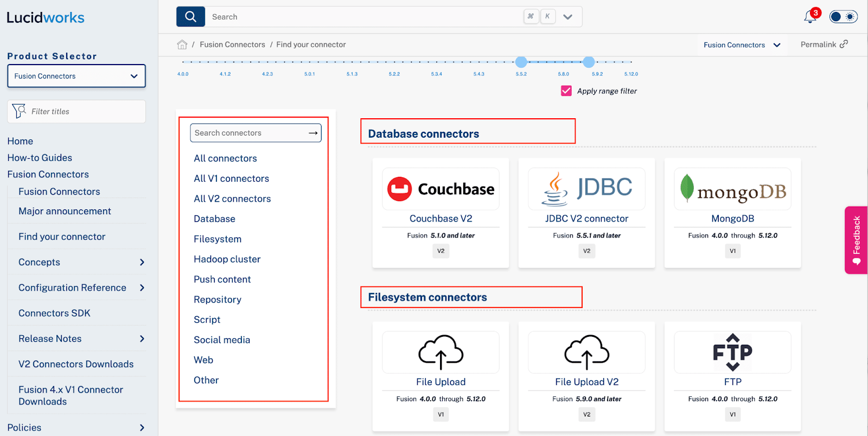868x436 pixels.
Task: Select the Other category
Action: tap(206, 380)
